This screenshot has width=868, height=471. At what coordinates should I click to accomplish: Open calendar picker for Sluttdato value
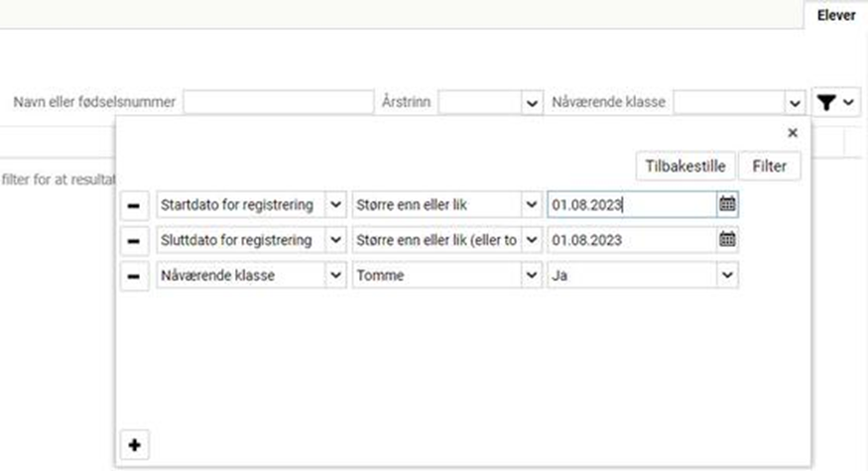(727, 239)
